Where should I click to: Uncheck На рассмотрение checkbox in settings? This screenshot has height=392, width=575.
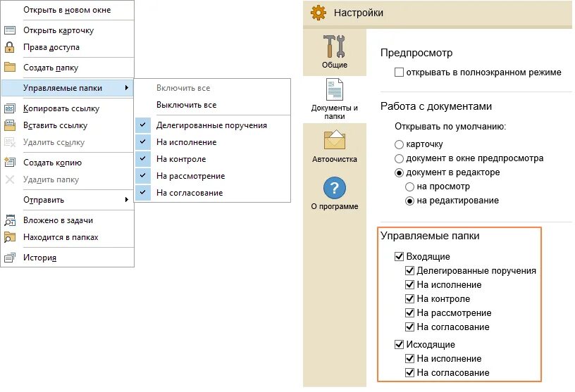[409, 313]
